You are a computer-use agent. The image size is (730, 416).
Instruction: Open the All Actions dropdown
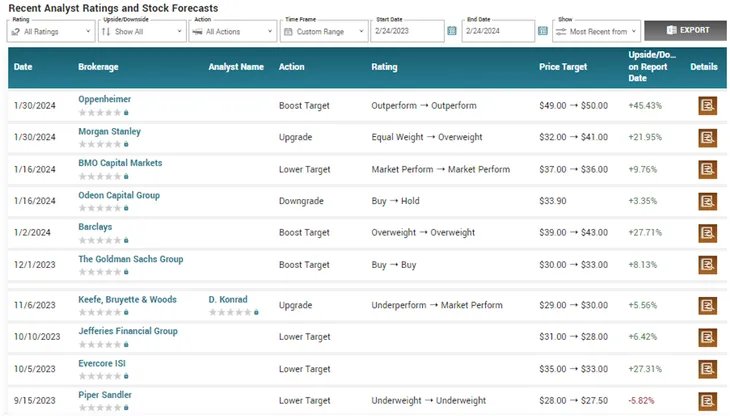point(233,31)
